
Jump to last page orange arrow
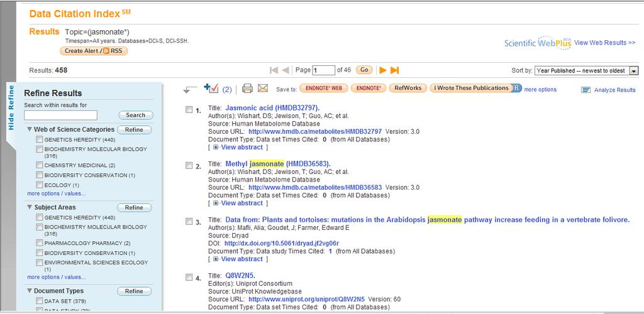coord(395,70)
